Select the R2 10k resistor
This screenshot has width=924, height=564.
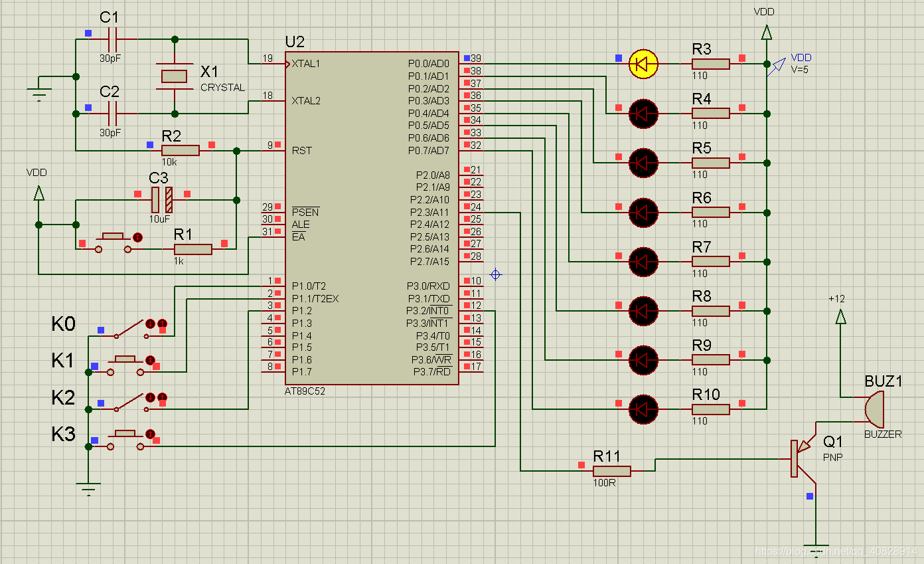coord(180,151)
